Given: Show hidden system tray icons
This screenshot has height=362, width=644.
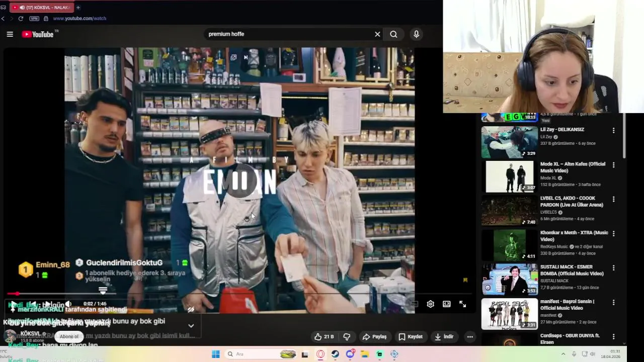Looking at the screenshot, I should pos(563,354).
